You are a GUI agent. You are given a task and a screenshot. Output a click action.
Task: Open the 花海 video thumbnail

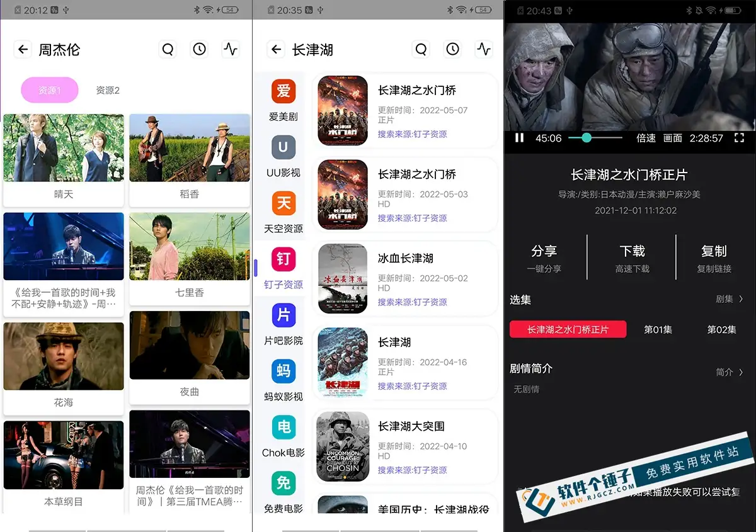(x=64, y=356)
